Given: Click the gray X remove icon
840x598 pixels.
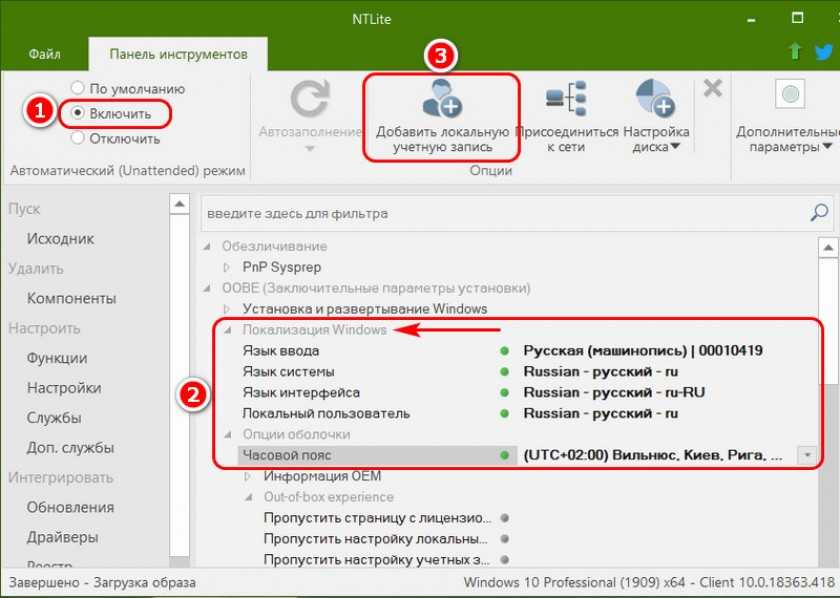Looking at the screenshot, I should coord(712,88).
